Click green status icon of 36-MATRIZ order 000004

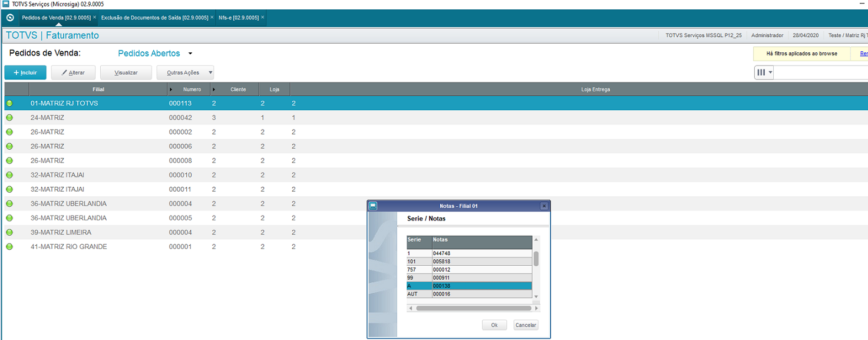[x=9, y=203]
